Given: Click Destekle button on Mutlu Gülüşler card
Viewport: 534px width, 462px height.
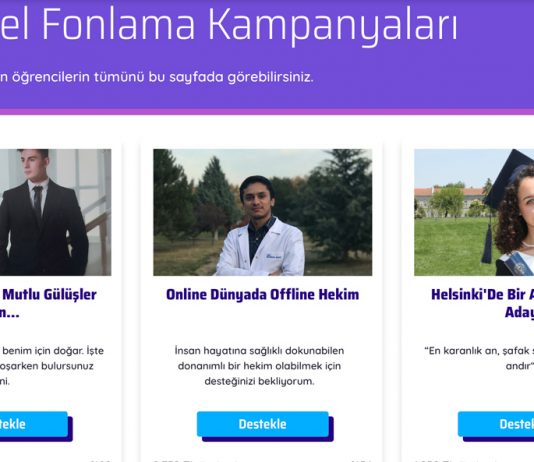Looking at the screenshot, I should coord(34,424).
